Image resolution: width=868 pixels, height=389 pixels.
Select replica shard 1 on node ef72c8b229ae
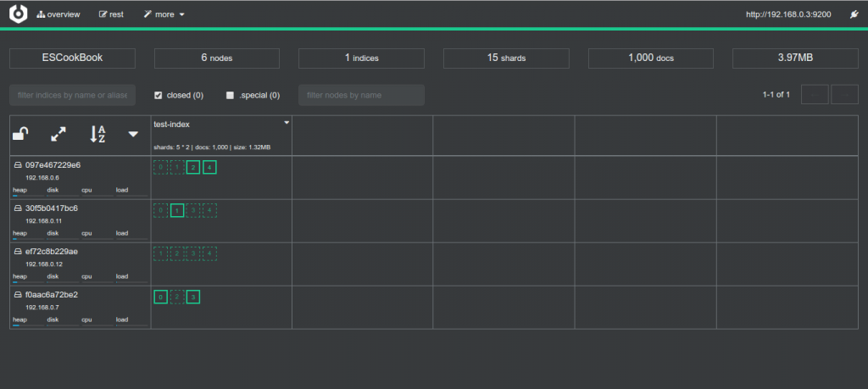pos(160,253)
